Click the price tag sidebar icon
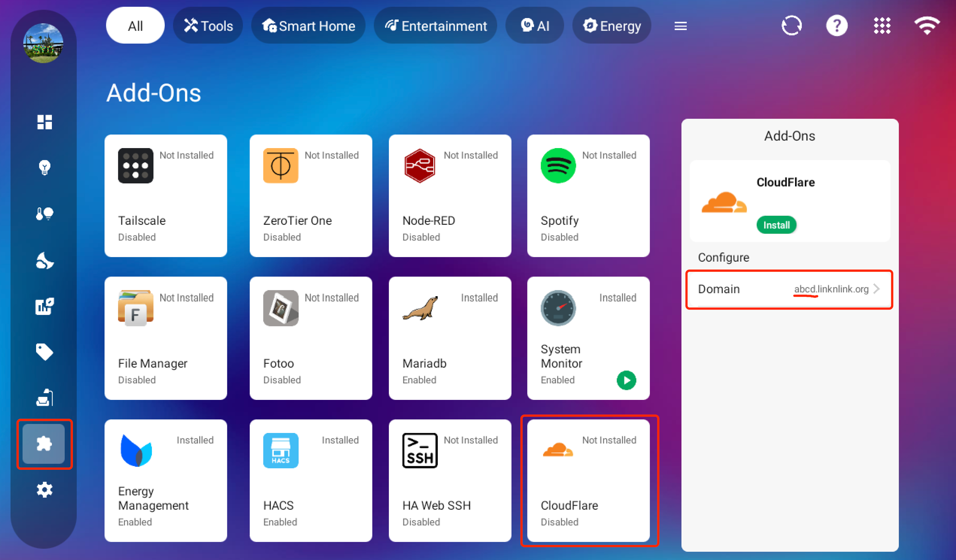This screenshot has height=560, width=956. pos(44,352)
